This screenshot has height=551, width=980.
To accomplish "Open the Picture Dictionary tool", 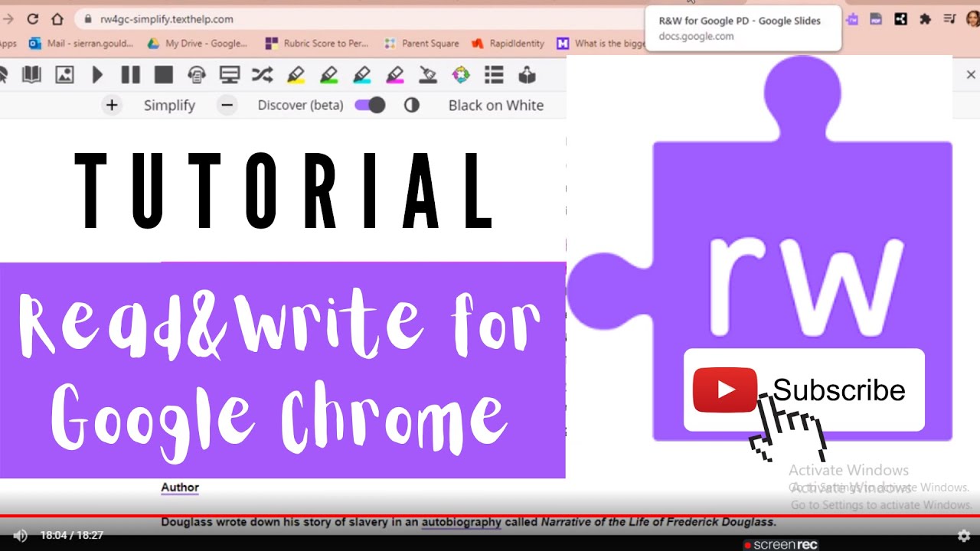I will [64, 75].
